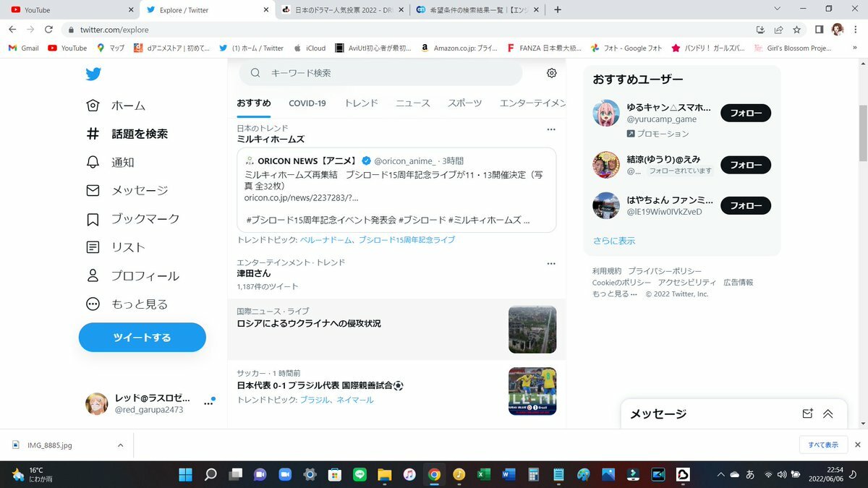Follow 結涼(ゆうり)@えみ account
The image size is (868, 488).
(746, 165)
